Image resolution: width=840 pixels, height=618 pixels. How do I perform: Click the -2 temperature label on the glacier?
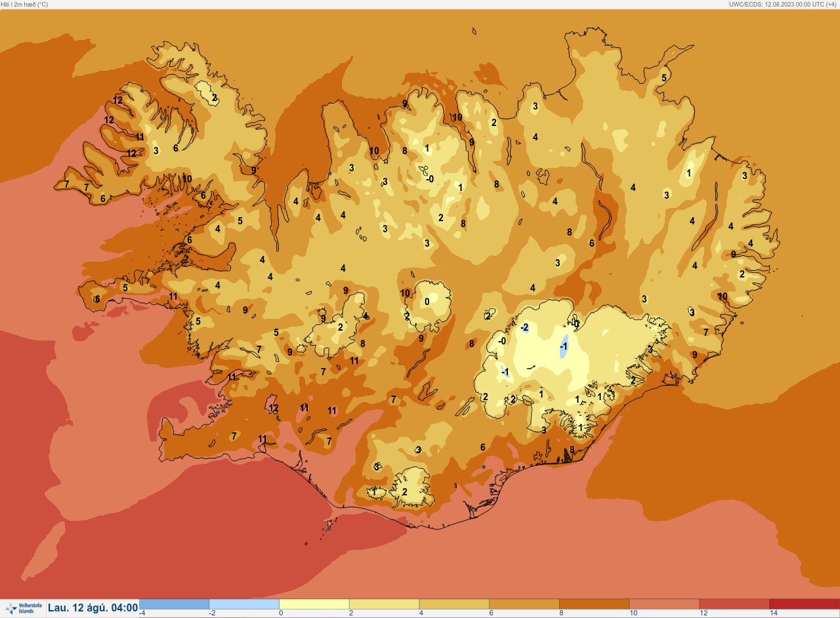[x=524, y=327]
